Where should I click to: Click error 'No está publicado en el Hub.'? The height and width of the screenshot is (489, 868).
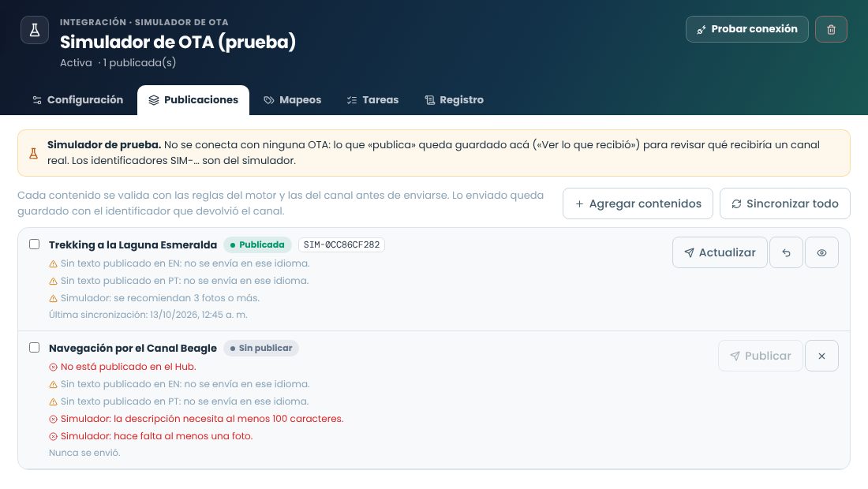click(128, 367)
